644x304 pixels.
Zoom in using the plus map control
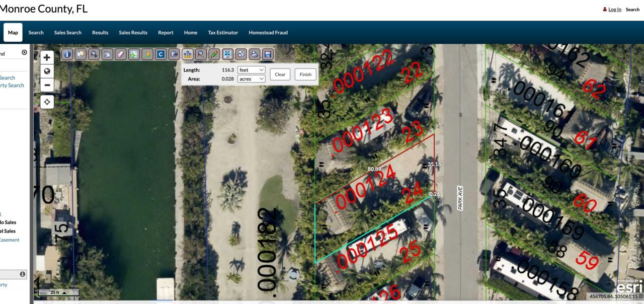pos(47,57)
